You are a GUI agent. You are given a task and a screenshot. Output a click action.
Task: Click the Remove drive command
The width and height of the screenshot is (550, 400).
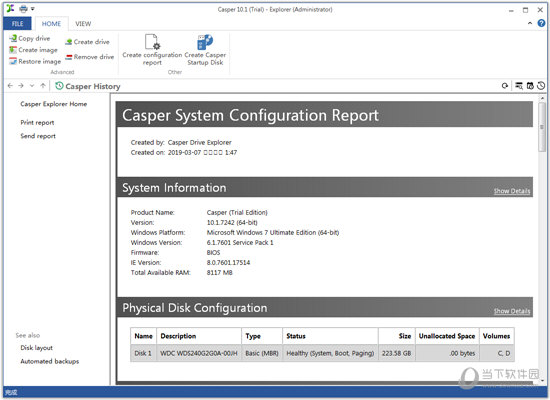point(90,57)
